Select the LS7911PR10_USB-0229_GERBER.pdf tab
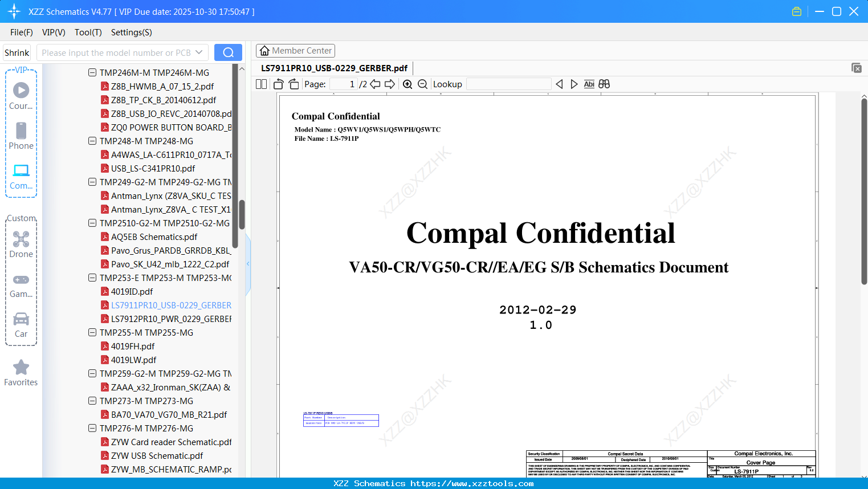868x489 pixels. (334, 68)
